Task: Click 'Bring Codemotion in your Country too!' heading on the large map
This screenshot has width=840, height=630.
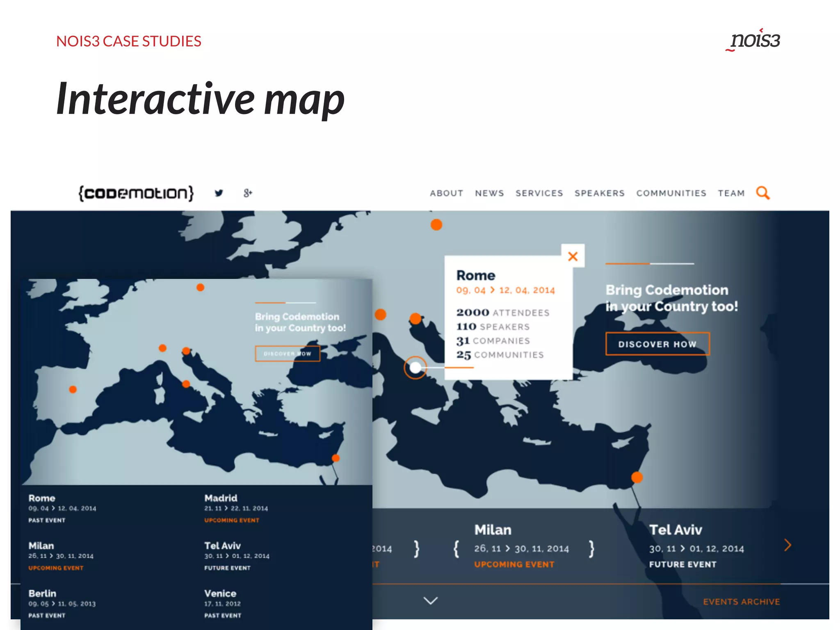Action: pyautogui.click(x=672, y=298)
